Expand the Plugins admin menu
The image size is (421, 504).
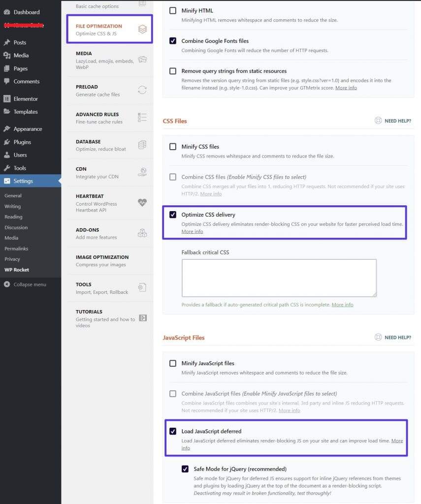[x=22, y=142]
